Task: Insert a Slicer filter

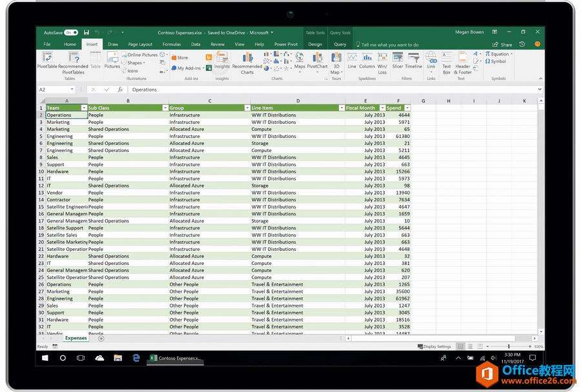Action: (x=398, y=61)
